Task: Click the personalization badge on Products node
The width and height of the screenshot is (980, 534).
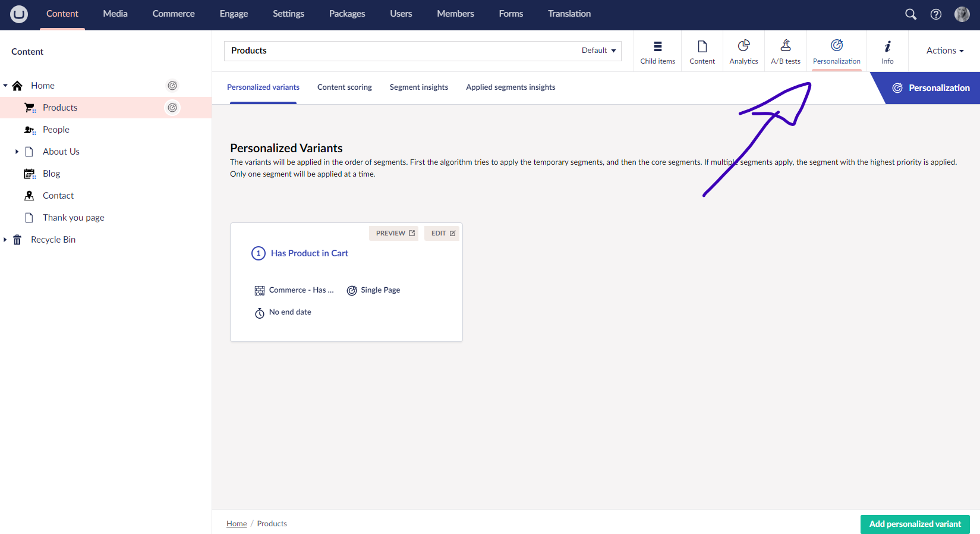Action: [x=172, y=108]
